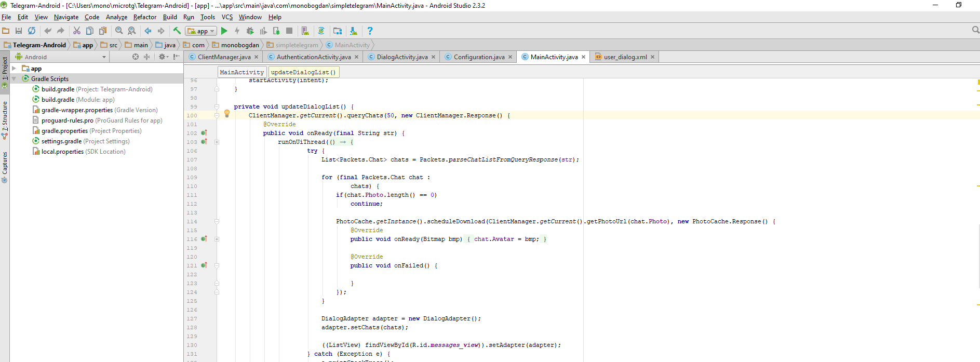The width and height of the screenshot is (980, 362).
Task: Toggle the Captures tool window
Action: pos(5,167)
